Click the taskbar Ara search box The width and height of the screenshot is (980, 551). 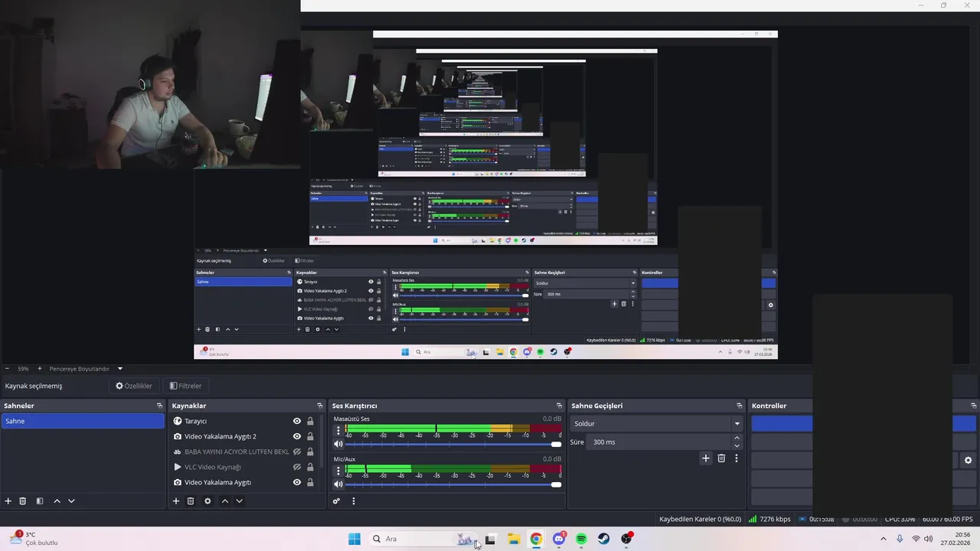(x=423, y=539)
